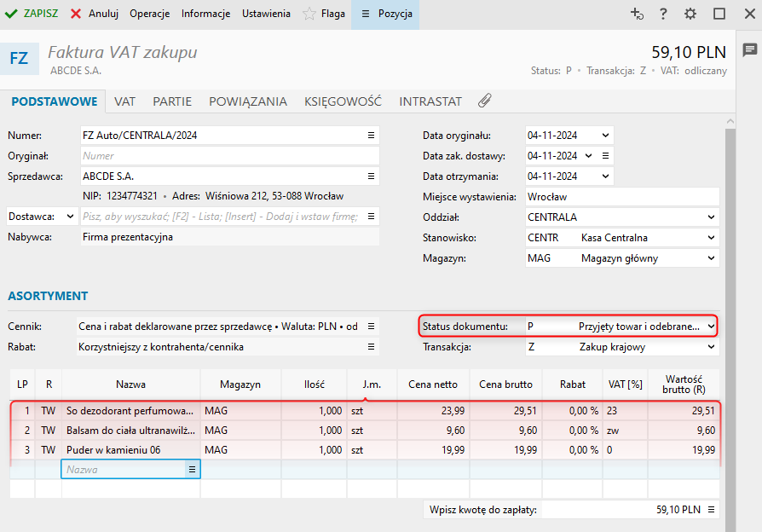Expand the Magazyn główny dropdown
This screenshot has width=762, height=532.
point(711,258)
